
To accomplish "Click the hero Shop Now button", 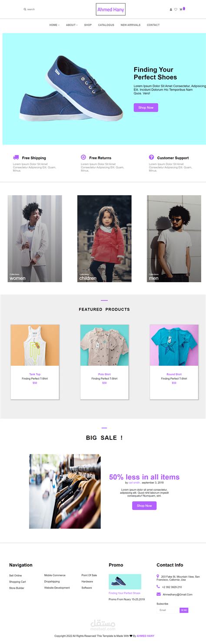I will click(146, 108).
